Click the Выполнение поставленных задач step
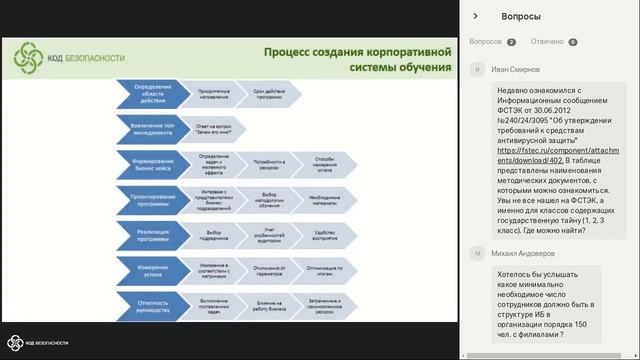The image size is (640, 360). [213, 307]
